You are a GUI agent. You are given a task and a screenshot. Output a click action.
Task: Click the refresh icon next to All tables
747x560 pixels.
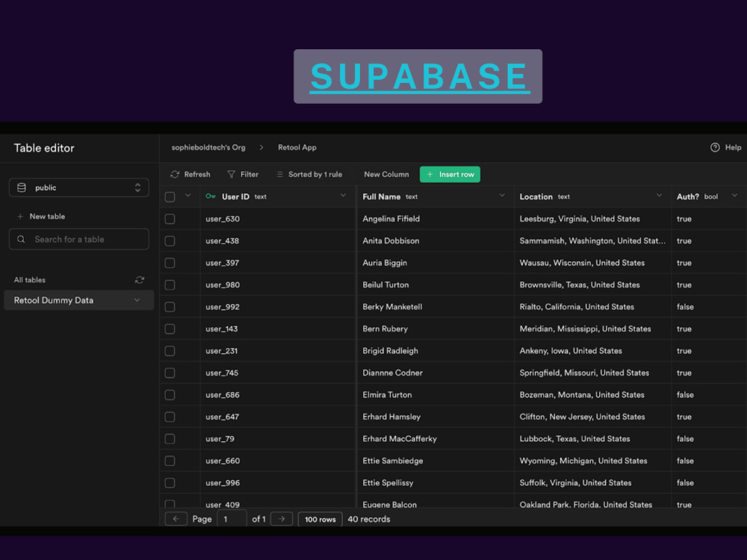140,280
